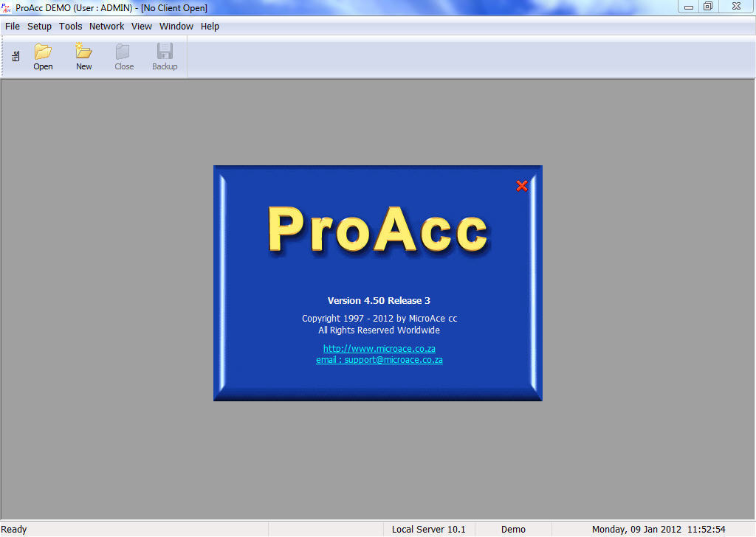Viewport: 756px width, 537px height.
Task: Visit the MicroAce website link
Action: pos(379,348)
